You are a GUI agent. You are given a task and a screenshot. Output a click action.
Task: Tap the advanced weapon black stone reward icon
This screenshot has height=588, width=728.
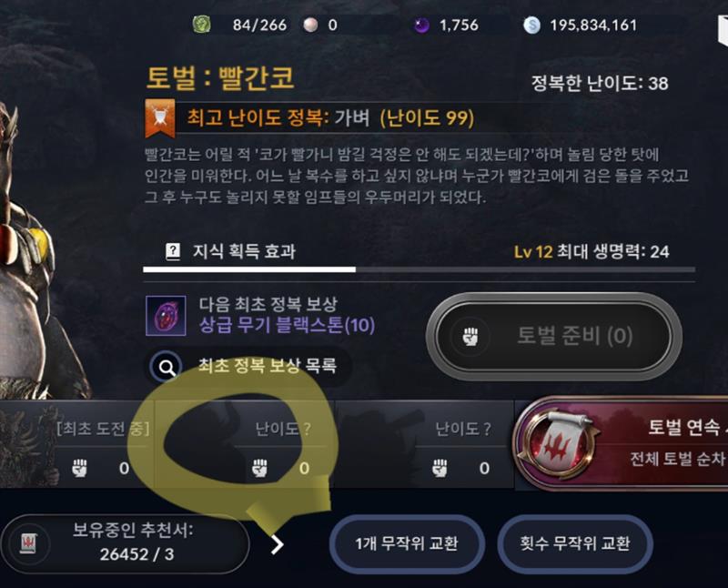166,316
